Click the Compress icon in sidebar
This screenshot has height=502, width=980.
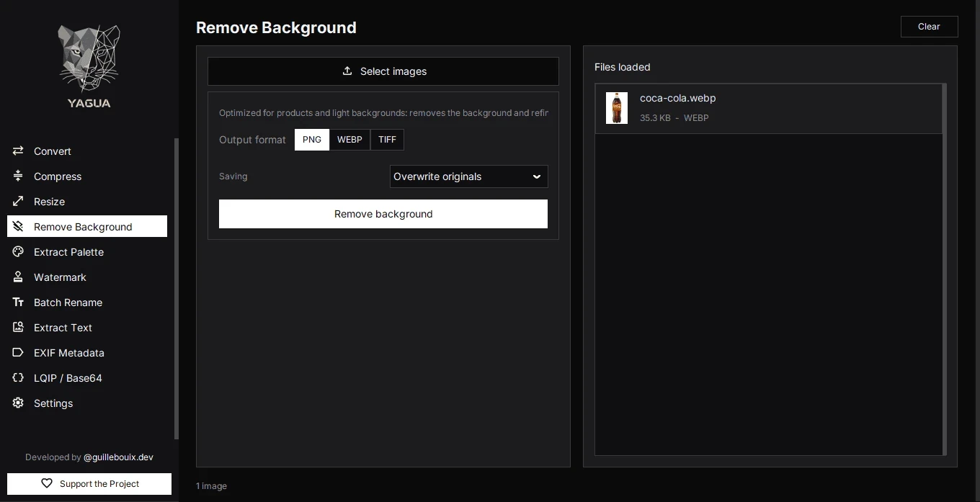tap(18, 176)
